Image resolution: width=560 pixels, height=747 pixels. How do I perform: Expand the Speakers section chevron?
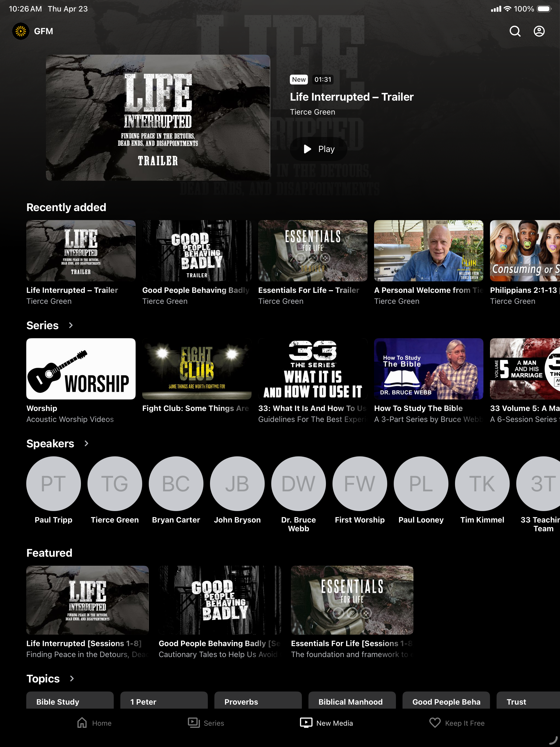coord(86,443)
